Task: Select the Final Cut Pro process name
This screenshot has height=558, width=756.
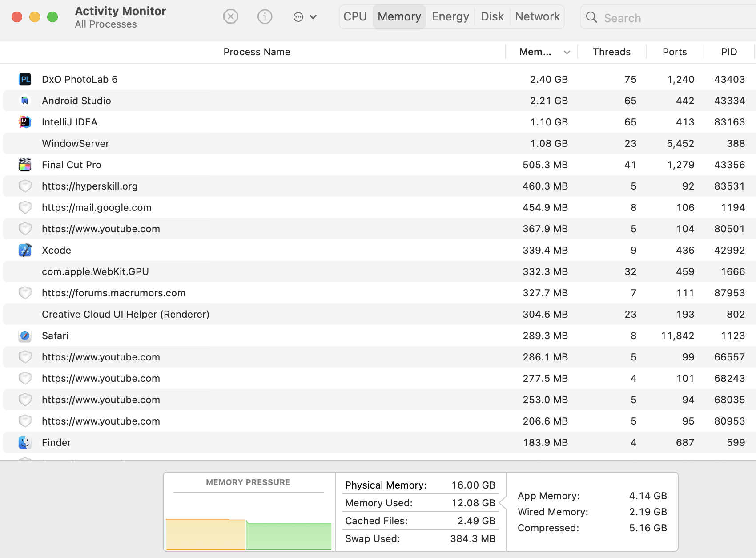Action: 72,165
